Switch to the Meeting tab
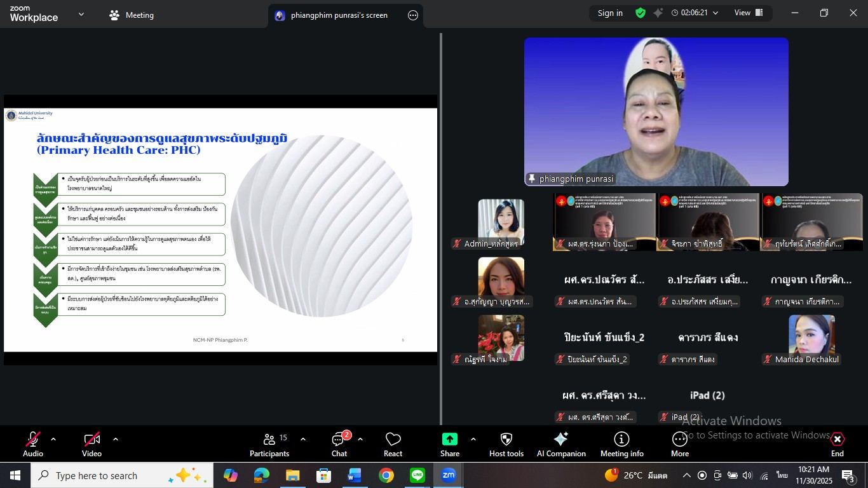868x488 pixels. pyautogui.click(x=132, y=15)
